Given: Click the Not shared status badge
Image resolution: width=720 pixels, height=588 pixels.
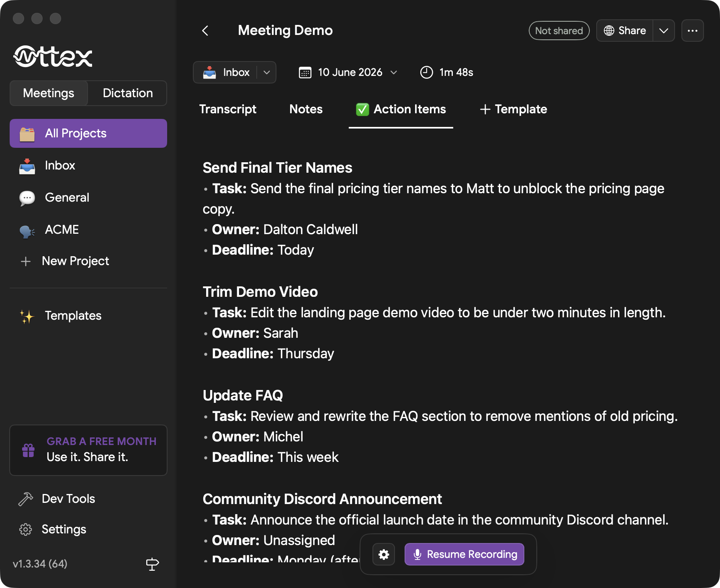Looking at the screenshot, I should pyautogui.click(x=559, y=31).
